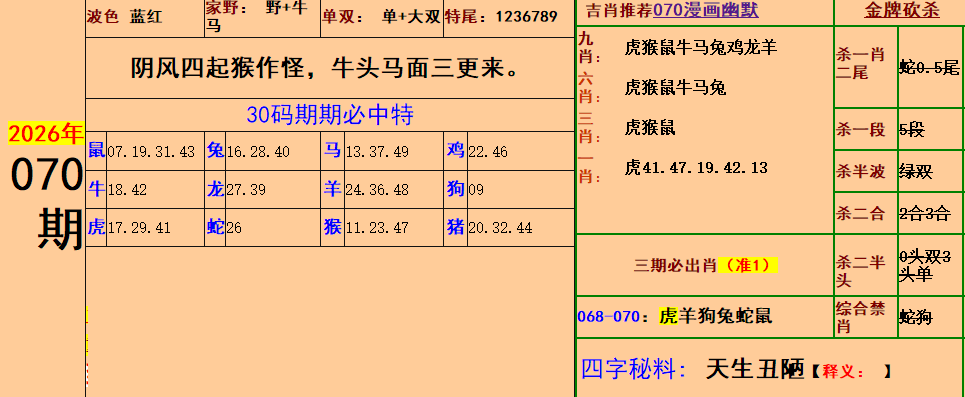The width and height of the screenshot is (965, 397).
Task: Select dog number 09
Action: coord(476,190)
